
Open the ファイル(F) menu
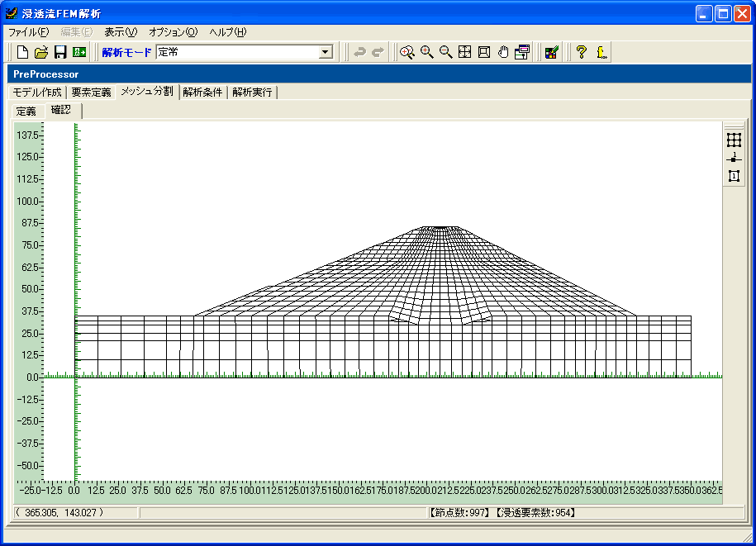pyautogui.click(x=29, y=32)
